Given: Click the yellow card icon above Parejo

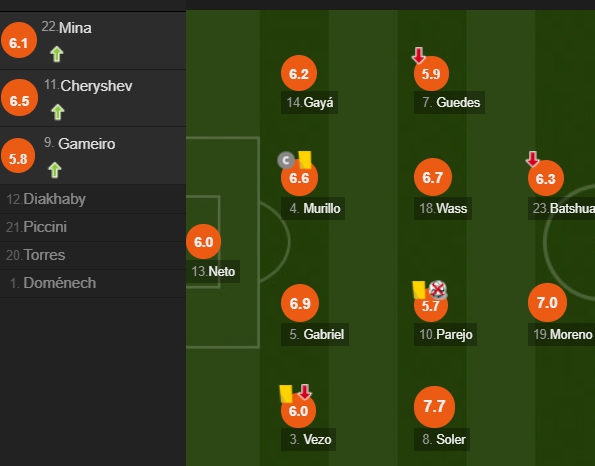Looking at the screenshot, I should click(x=419, y=290).
